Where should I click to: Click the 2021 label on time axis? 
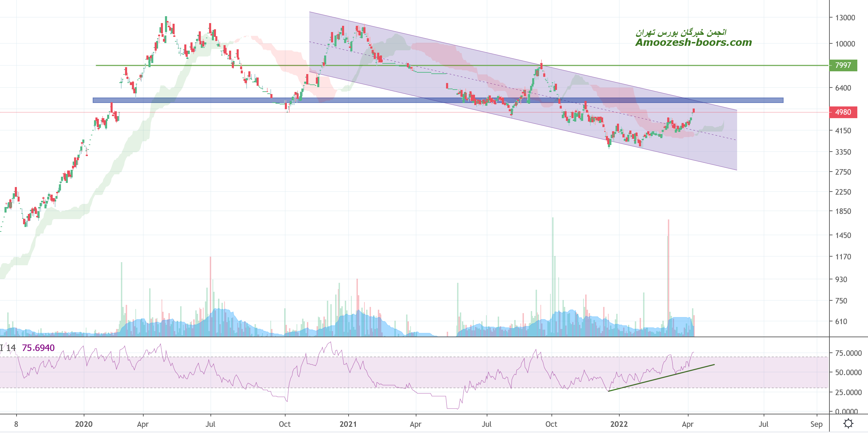[x=348, y=424]
